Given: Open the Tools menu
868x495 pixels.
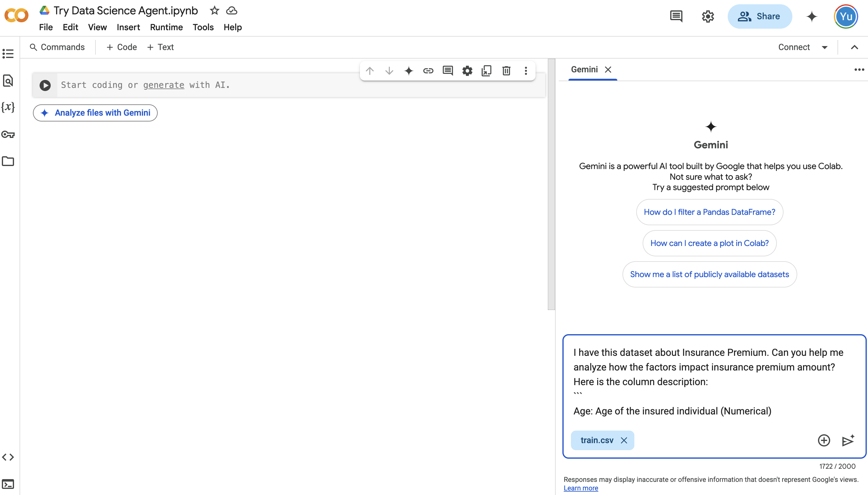Looking at the screenshot, I should tap(203, 27).
